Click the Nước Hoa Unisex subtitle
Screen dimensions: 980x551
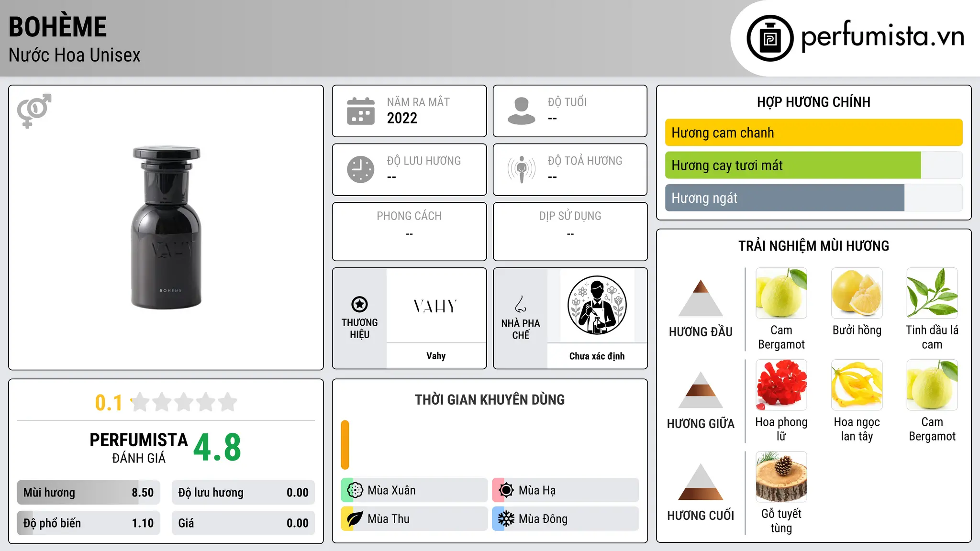[x=74, y=55]
